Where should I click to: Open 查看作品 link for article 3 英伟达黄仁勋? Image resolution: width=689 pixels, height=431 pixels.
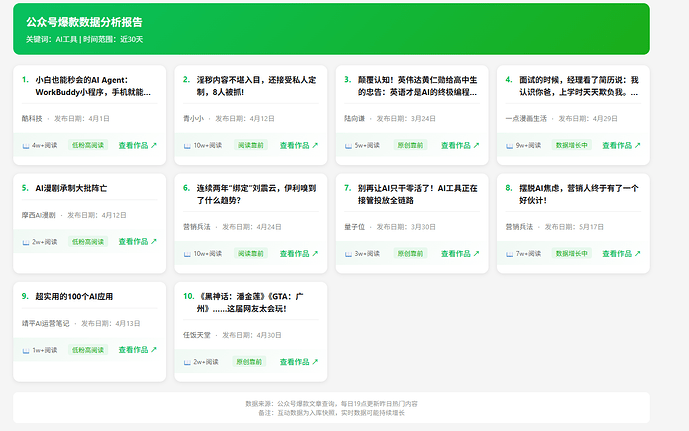[x=460, y=145]
